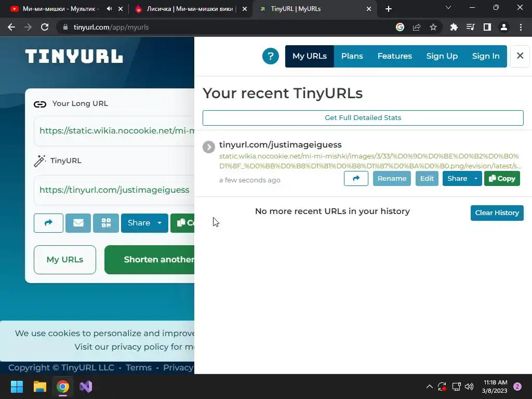Open the Privacy footer link

(178, 367)
